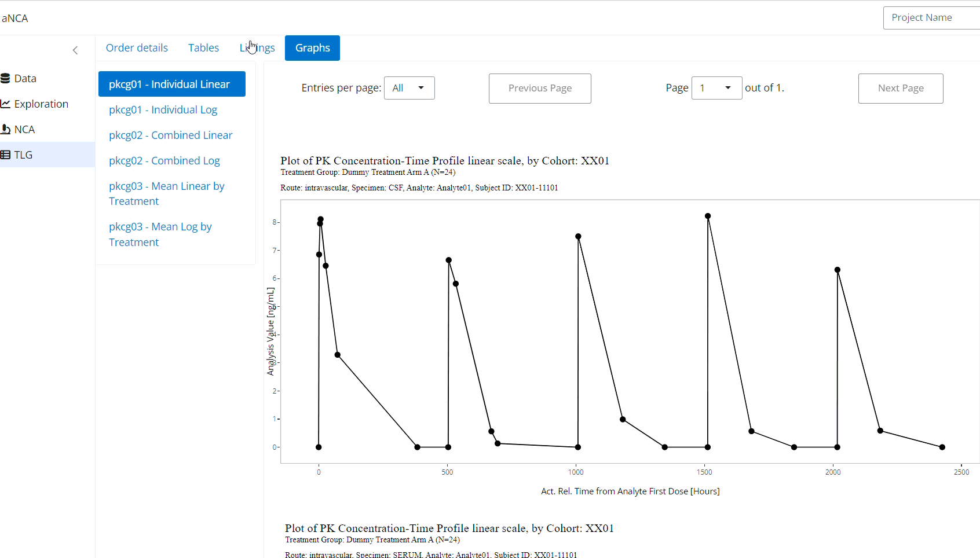Choose pkcg03 - Mean Log by Treatment
Image resolution: width=980 pixels, height=558 pixels.
[x=160, y=234]
